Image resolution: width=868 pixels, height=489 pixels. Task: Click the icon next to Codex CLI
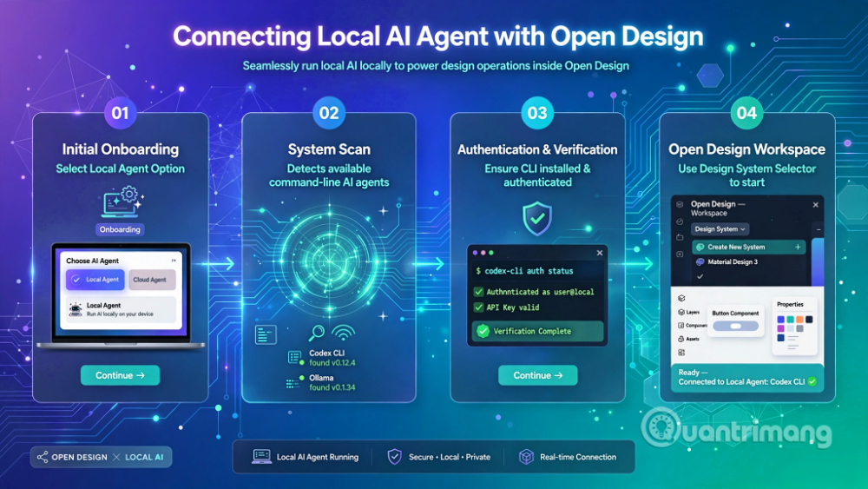(296, 358)
